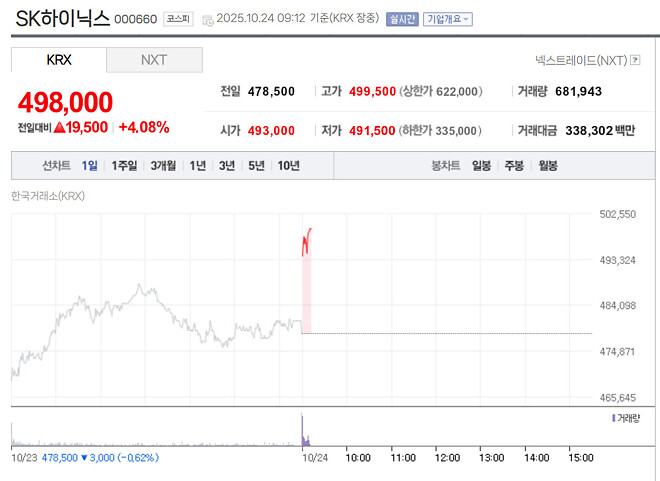Click the 465,645 price axis label

[617, 398]
